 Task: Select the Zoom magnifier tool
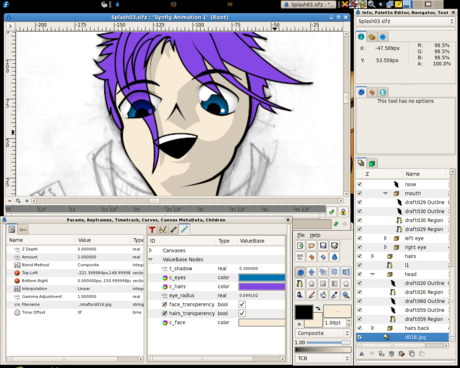pos(346,295)
